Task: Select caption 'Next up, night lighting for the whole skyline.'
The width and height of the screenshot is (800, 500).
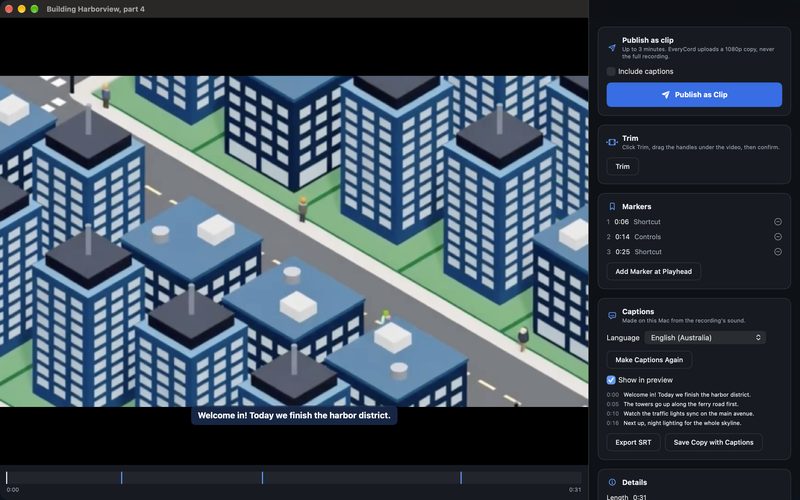Action: [682, 423]
